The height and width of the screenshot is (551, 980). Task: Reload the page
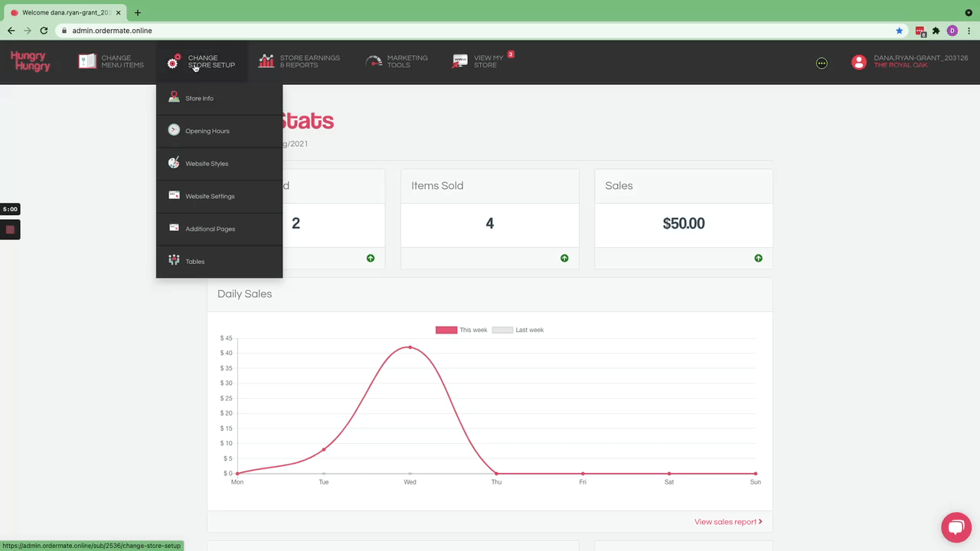(x=44, y=31)
